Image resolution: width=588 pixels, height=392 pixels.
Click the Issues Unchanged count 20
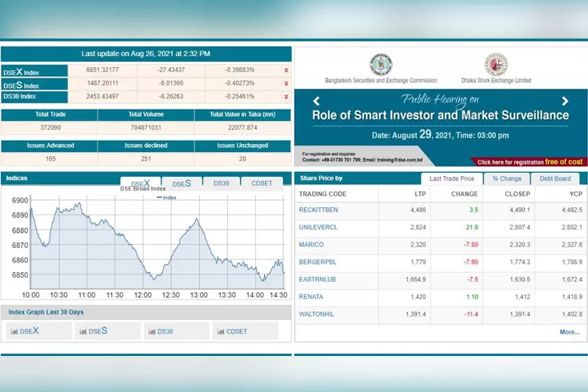[x=242, y=158]
